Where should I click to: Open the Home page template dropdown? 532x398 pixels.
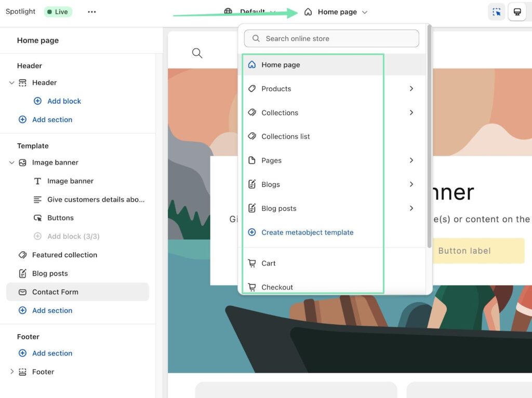pyautogui.click(x=336, y=12)
